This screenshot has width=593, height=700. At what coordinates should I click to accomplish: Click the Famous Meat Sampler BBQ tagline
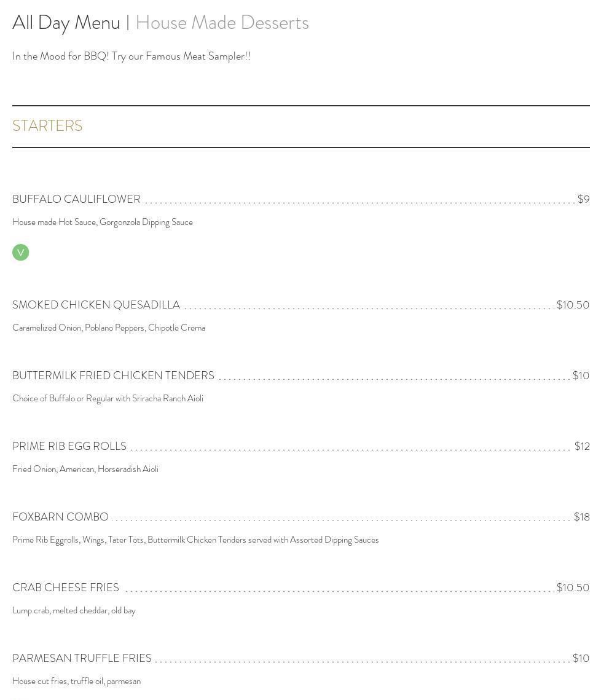click(x=131, y=56)
